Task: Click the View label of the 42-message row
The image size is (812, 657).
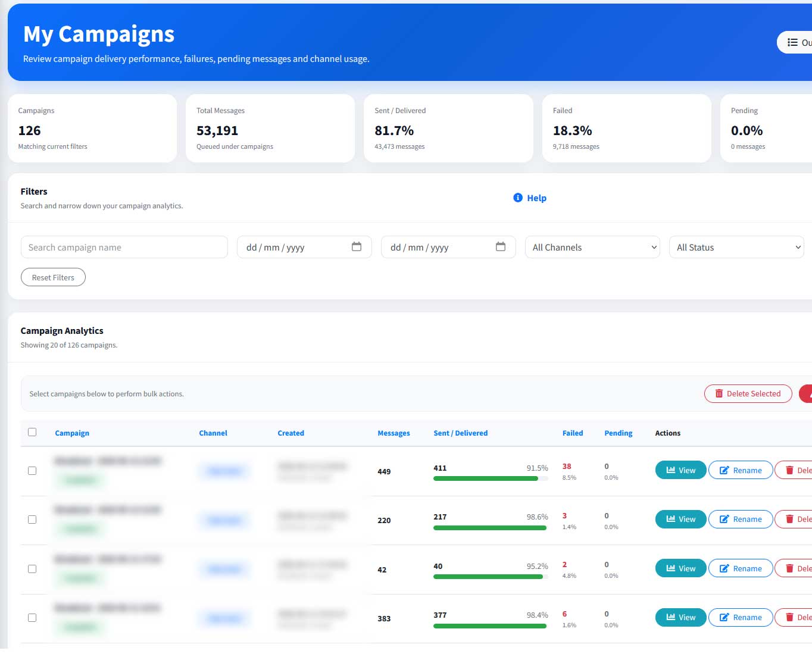Action: pyautogui.click(x=687, y=568)
